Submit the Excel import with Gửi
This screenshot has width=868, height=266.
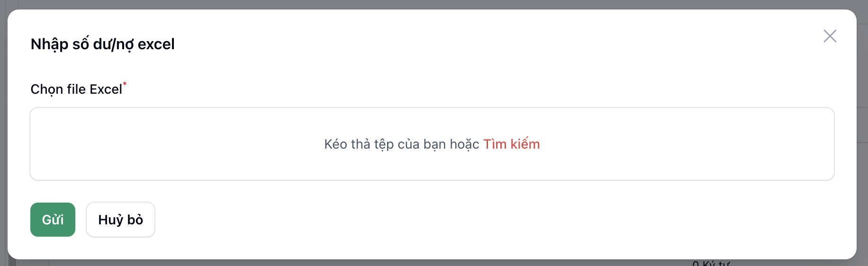(53, 220)
